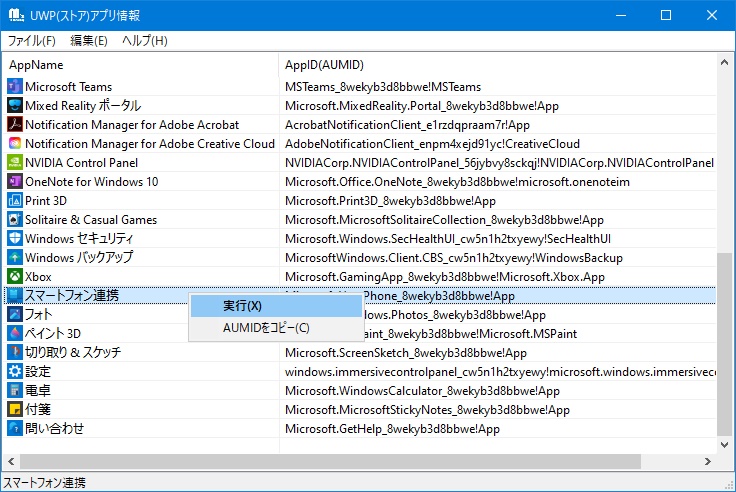
Task: Click the Microsoft.ScreenSketch AUMID cell
Action: [x=406, y=353]
